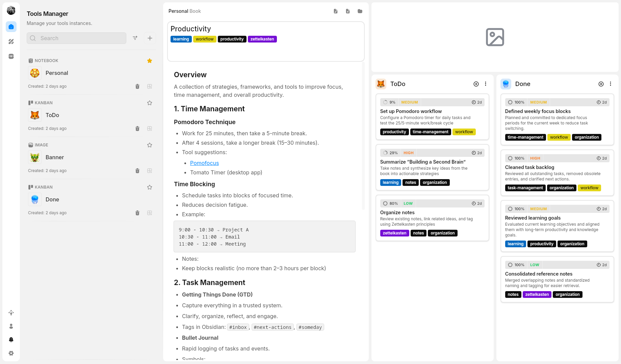Open the edit document icon above Productivity
Viewport: 621px width, 364px height.
click(335, 11)
